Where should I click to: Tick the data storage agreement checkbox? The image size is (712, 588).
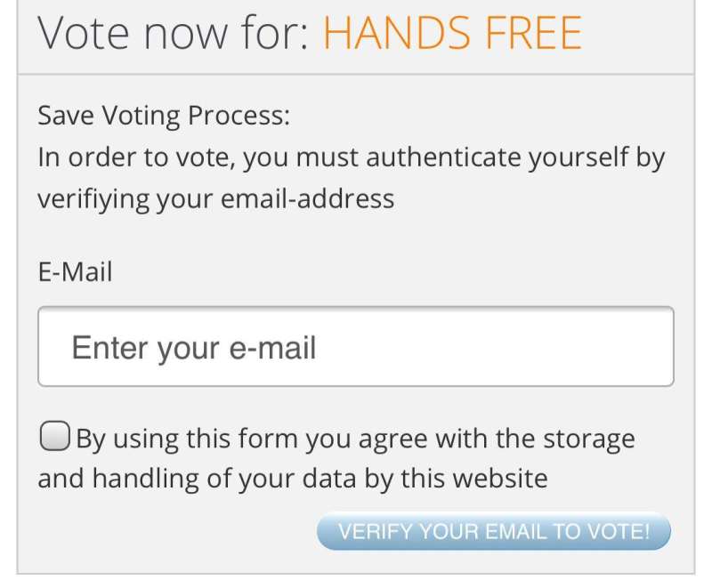pos(54,437)
